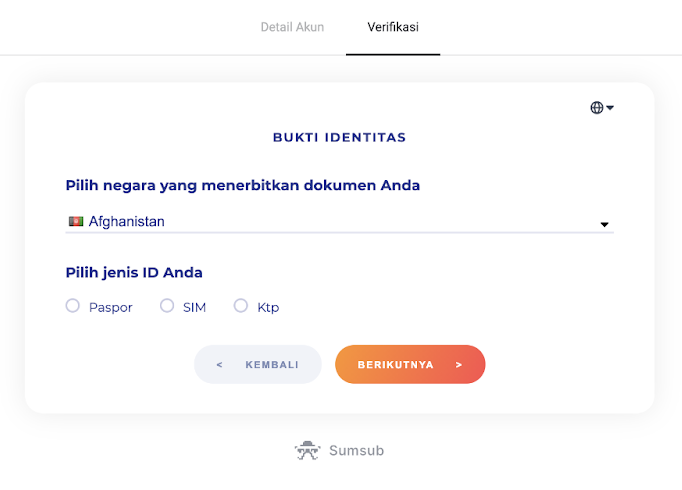The width and height of the screenshot is (682, 490).
Task: Select the SIM radio button
Action: click(x=167, y=306)
